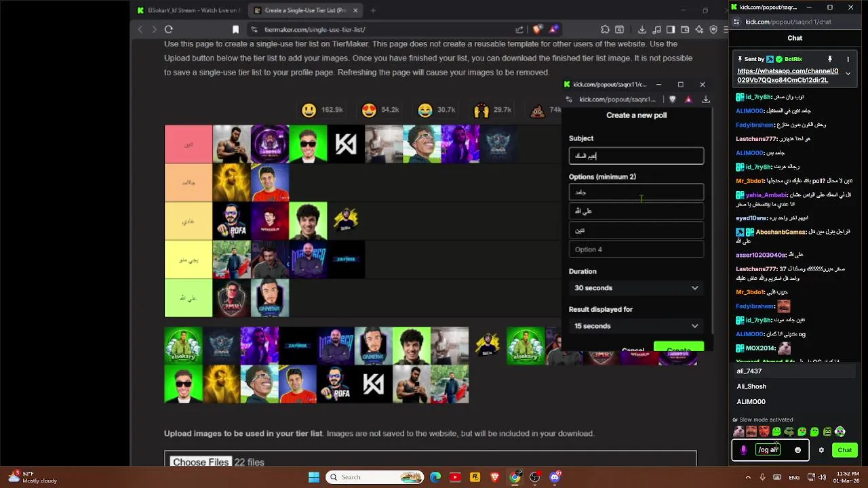Open the Result displayed for 15 seconds dropdown
The height and width of the screenshot is (488, 868).
click(636, 326)
